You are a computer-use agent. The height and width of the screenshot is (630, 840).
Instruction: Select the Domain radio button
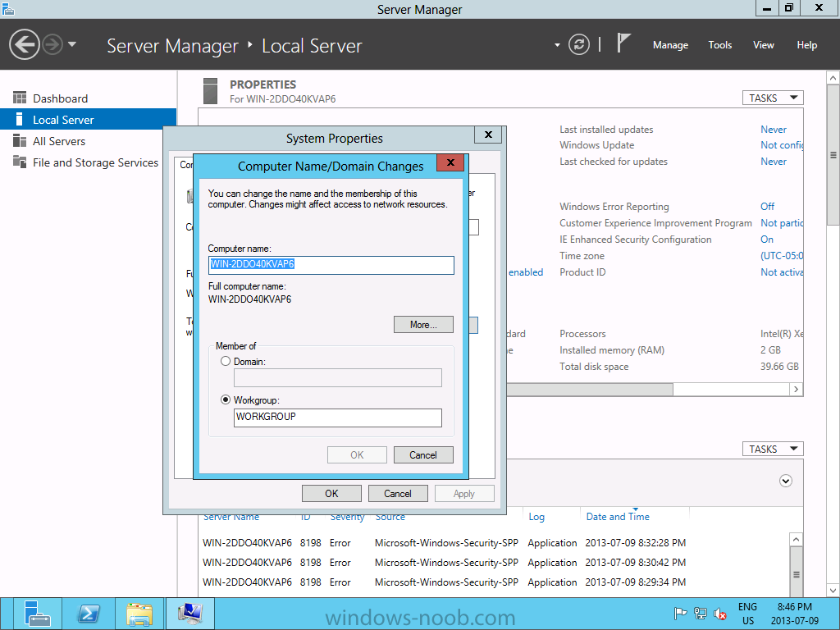[226, 362]
